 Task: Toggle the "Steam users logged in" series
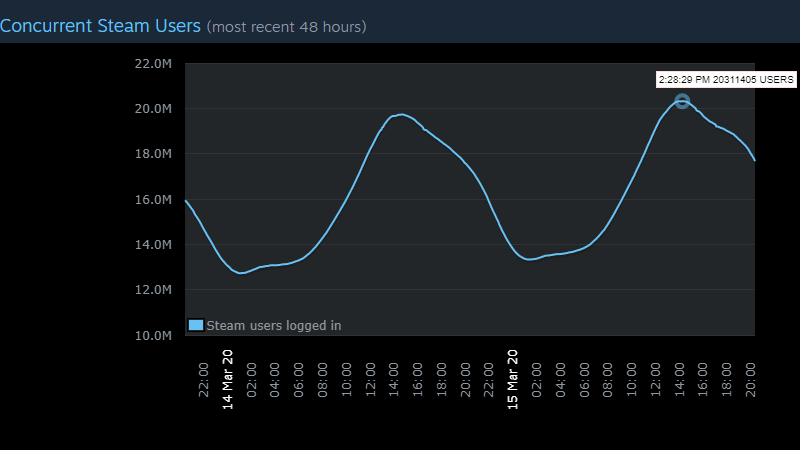click(273, 325)
